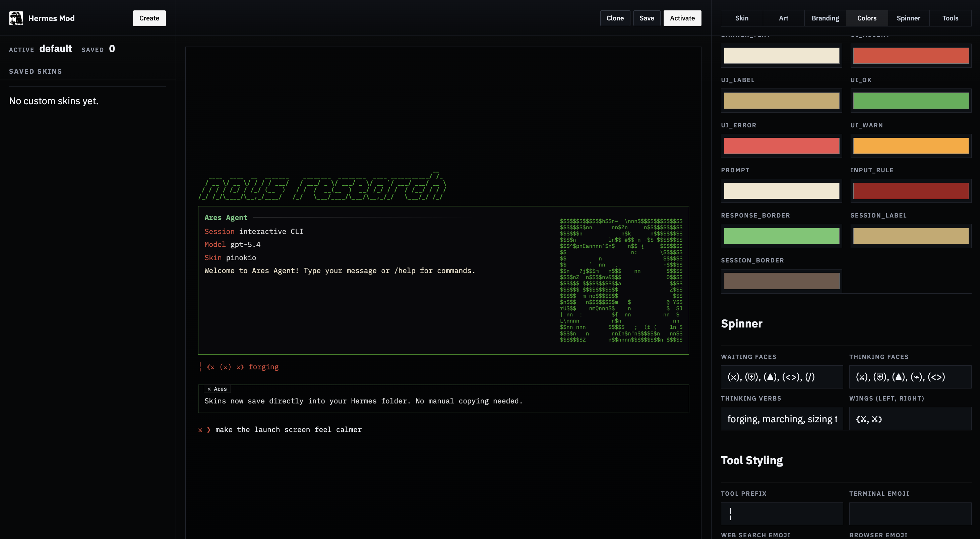Click the Tool Prefix input

[x=781, y=514]
